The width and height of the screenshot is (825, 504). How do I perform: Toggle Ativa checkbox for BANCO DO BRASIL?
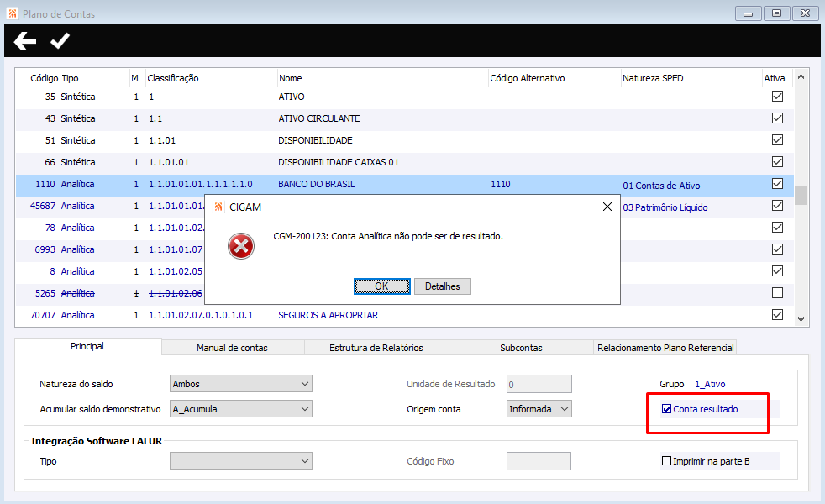[777, 184]
